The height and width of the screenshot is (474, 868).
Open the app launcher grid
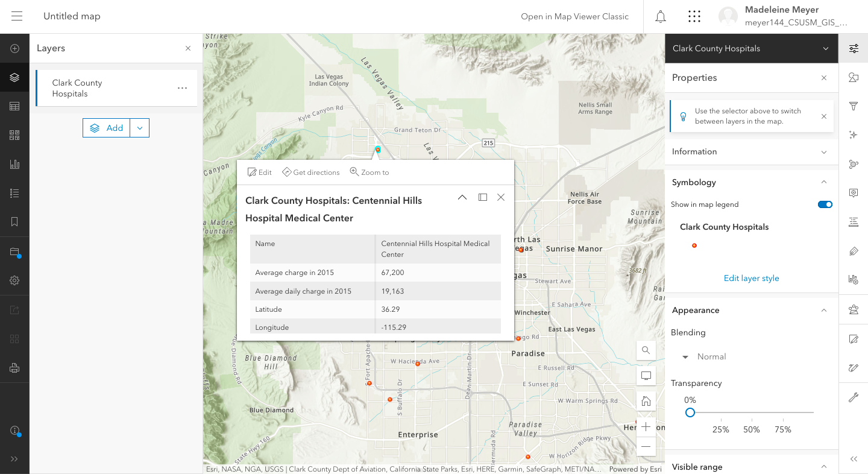(694, 16)
